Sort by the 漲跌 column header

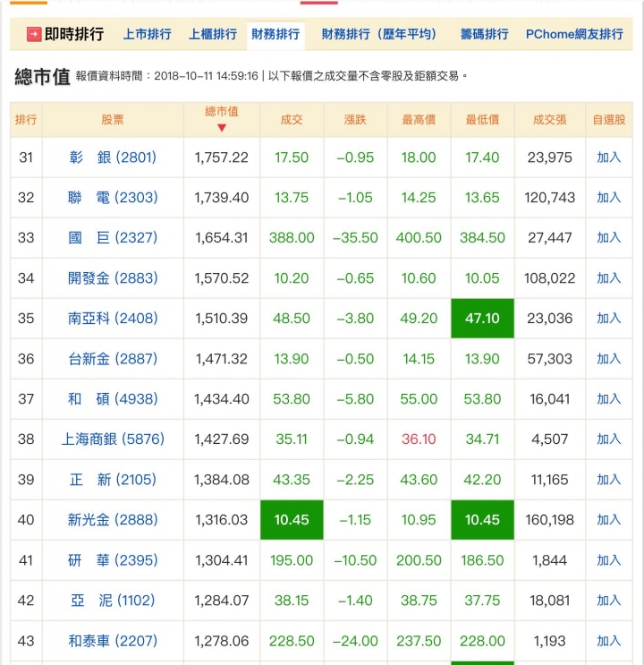pos(355,120)
